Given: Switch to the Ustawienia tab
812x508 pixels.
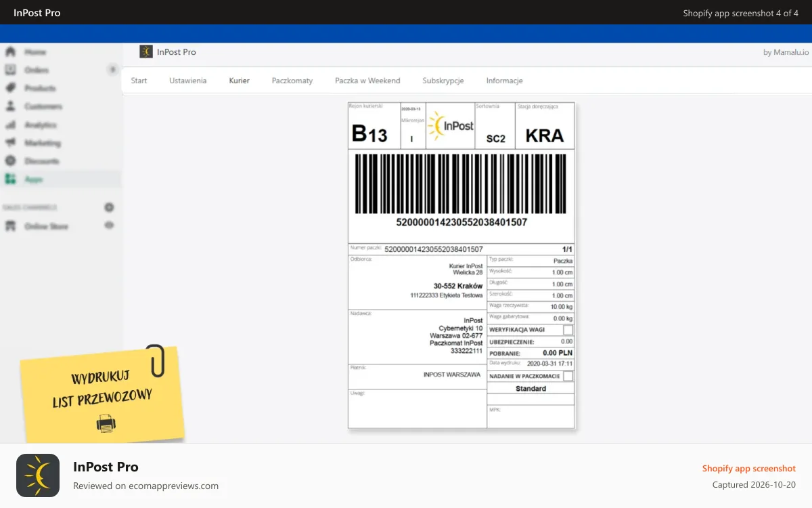Looking at the screenshot, I should coord(188,81).
